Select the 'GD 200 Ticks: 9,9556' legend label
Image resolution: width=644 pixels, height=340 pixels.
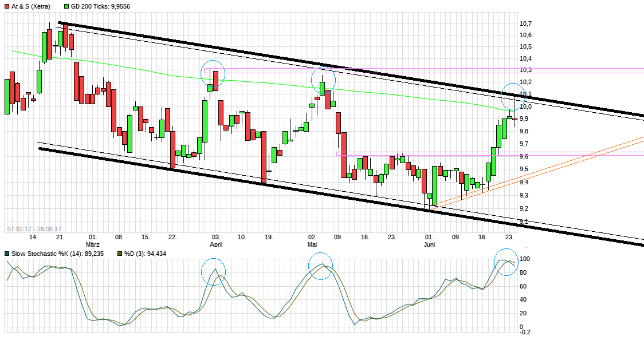pyautogui.click(x=101, y=6)
